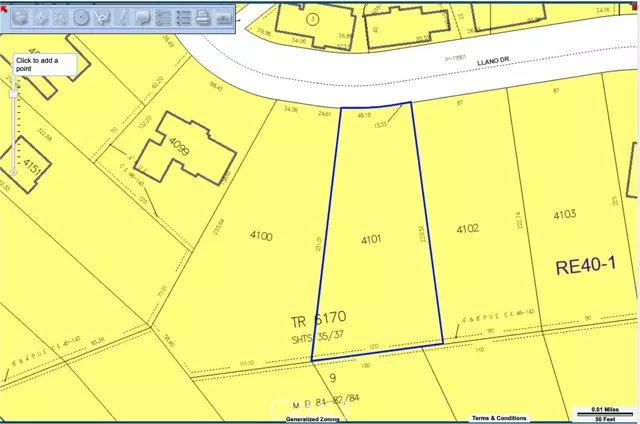
Task: Click the round clock-like toolbar icon
Action: (81, 18)
